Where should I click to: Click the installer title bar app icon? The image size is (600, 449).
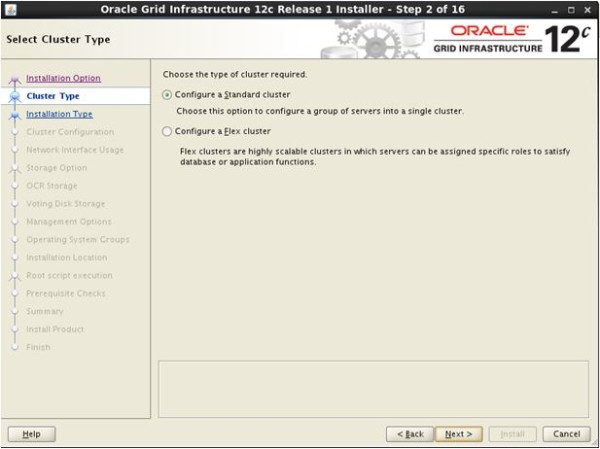click(x=11, y=10)
